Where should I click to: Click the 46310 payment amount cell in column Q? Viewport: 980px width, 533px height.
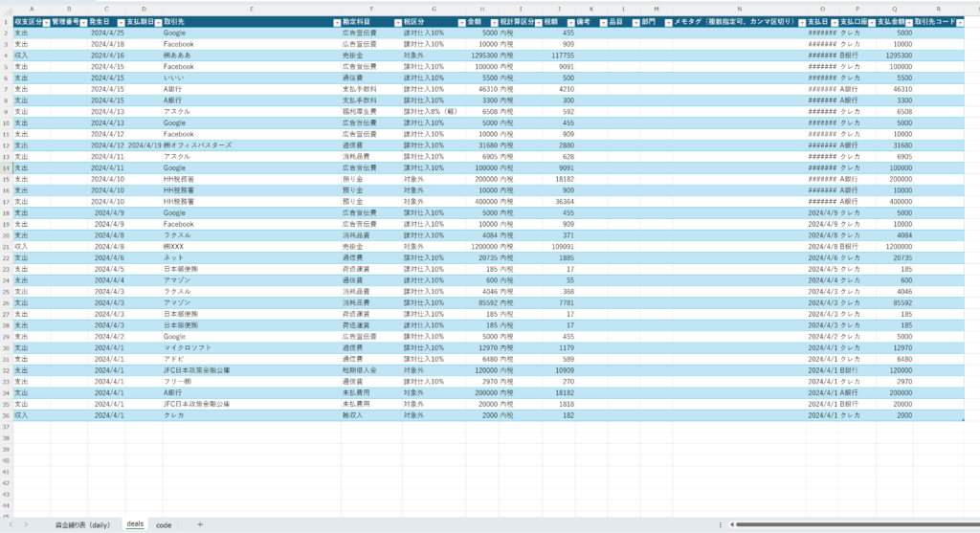click(895, 89)
